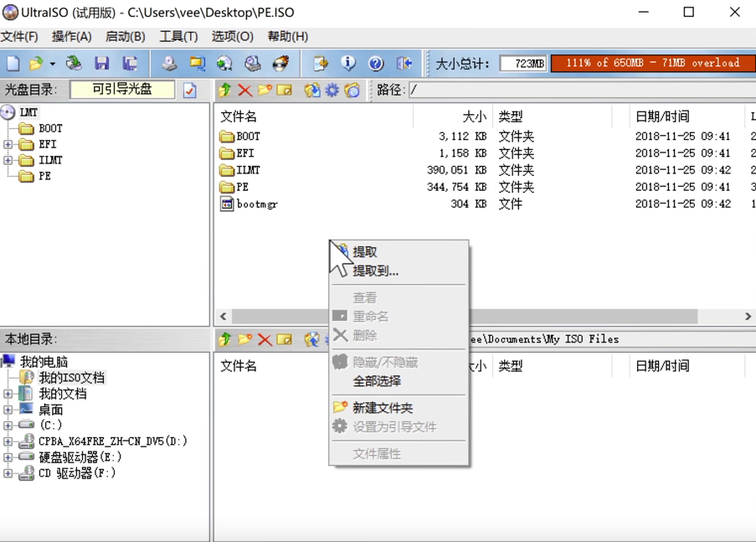Click the extract icon in ISO pane toolbar
This screenshot has height=542, width=756.
pos(312,90)
